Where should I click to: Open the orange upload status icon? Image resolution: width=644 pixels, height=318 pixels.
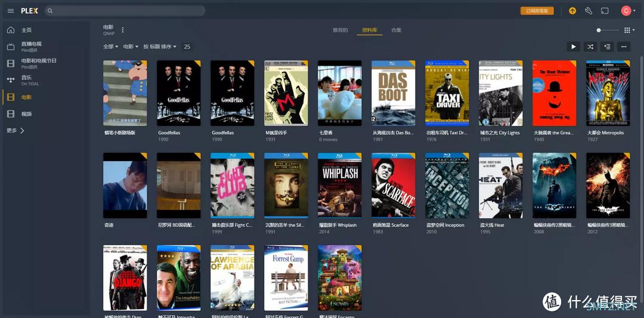click(x=572, y=11)
